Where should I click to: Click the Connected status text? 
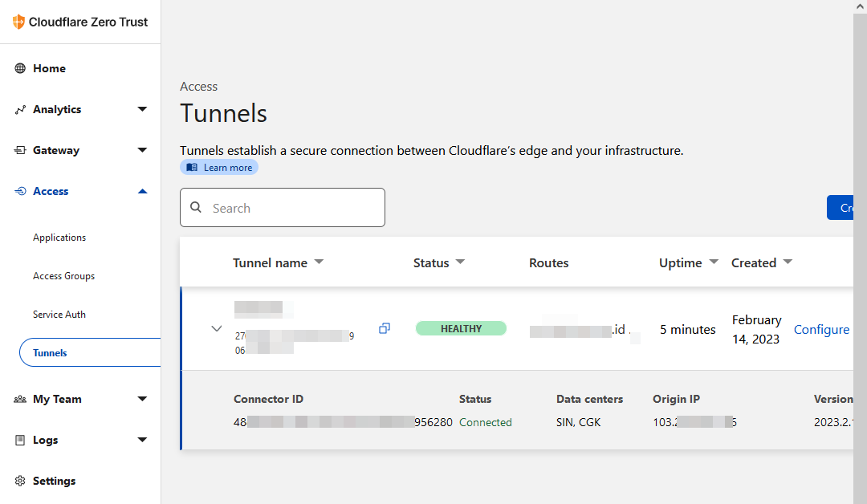tap(486, 422)
